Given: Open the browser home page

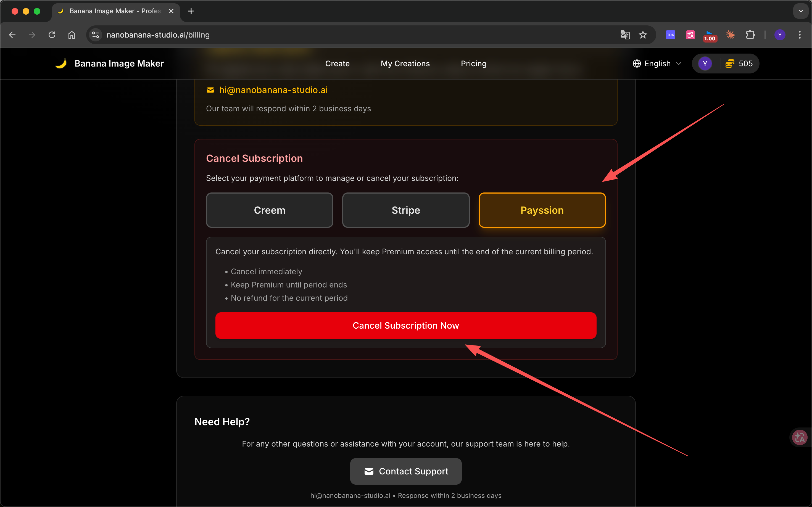Looking at the screenshot, I should 72,35.
